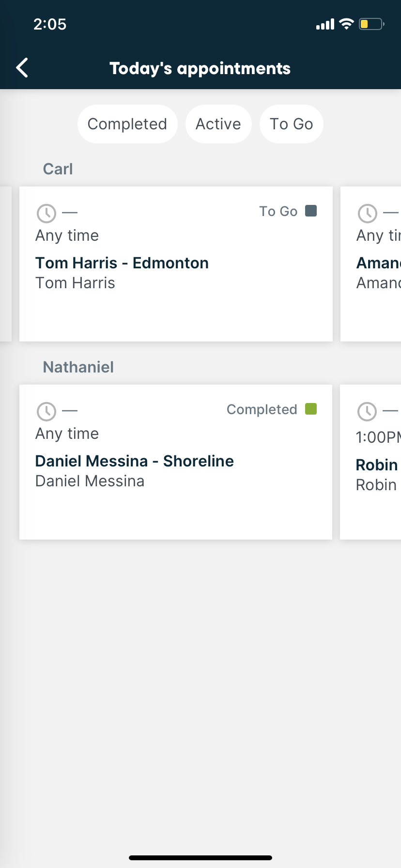Toggle the Completed filter chip
401x868 pixels.
(127, 124)
